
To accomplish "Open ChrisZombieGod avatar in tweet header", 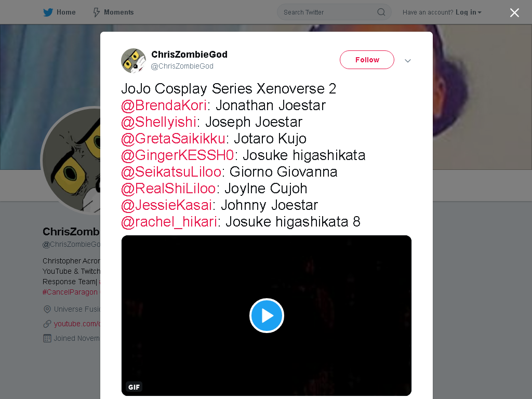I will click(134, 61).
